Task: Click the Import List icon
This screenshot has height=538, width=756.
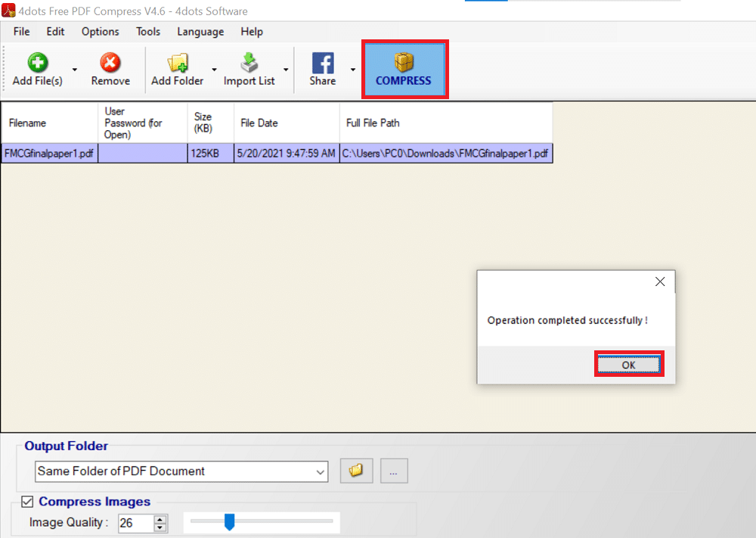Action: [x=249, y=62]
